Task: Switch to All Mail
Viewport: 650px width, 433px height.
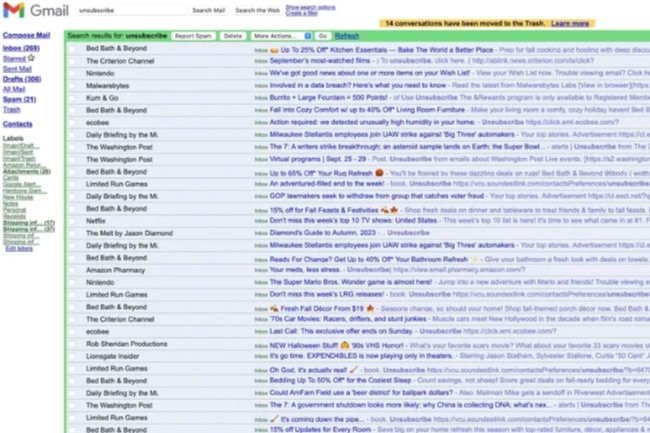Action: pos(14,89)
